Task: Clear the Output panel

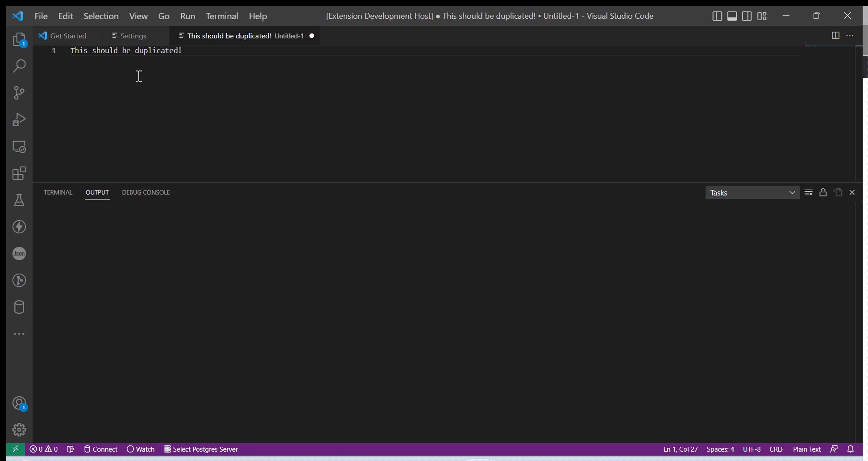Action: [809, 192]
